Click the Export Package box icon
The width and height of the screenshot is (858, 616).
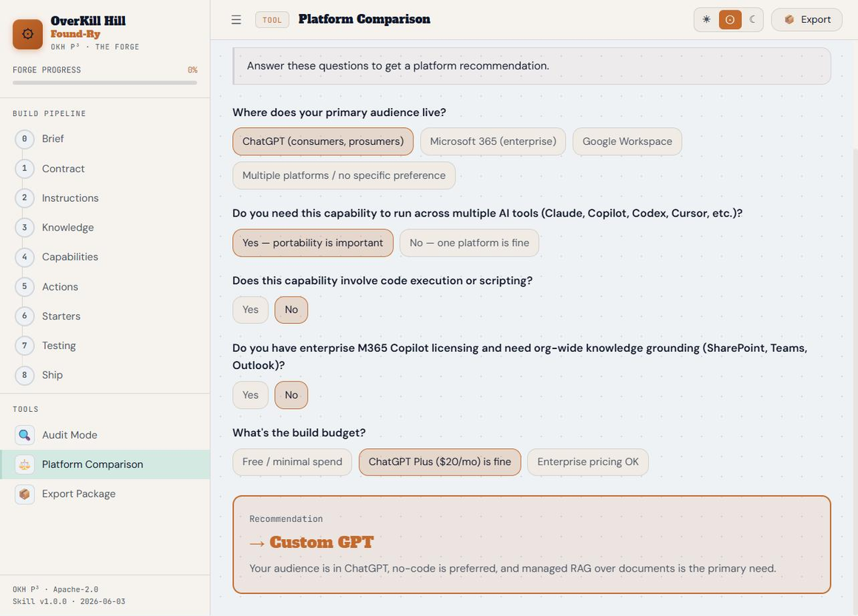(x=24, y=494)
